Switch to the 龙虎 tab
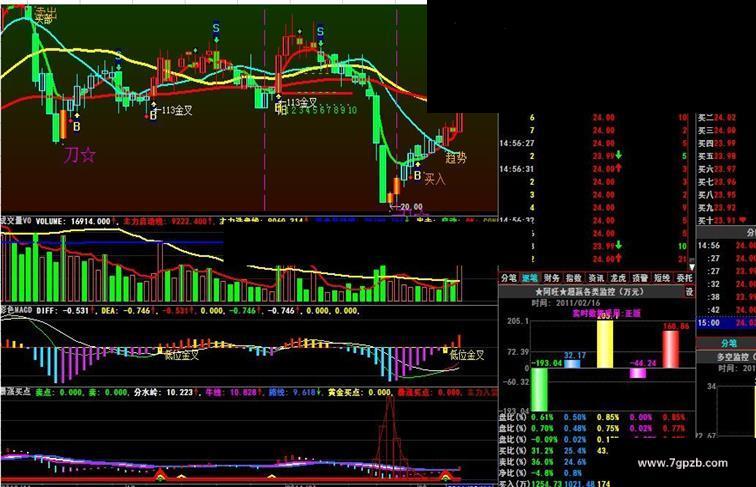756x487 pixels. pos(618,278)
